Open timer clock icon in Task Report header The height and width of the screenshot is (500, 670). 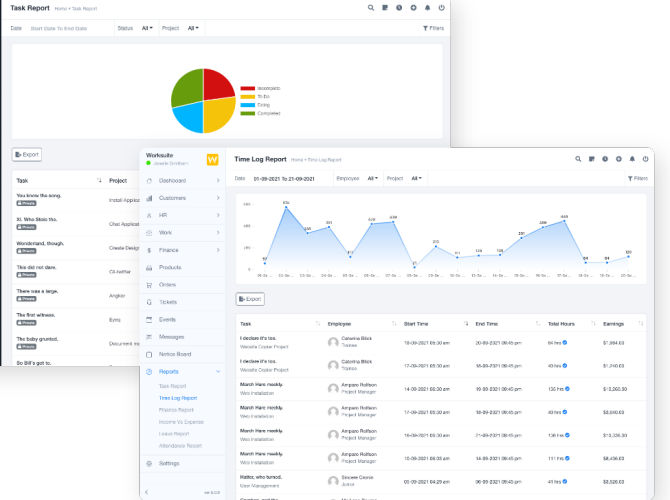(x=399, y=7)
